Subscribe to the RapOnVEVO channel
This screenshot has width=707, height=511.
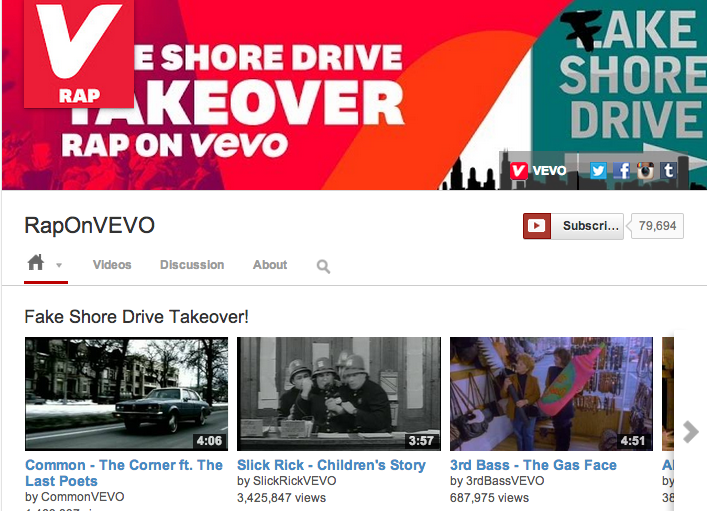click(x=573, y=226)
